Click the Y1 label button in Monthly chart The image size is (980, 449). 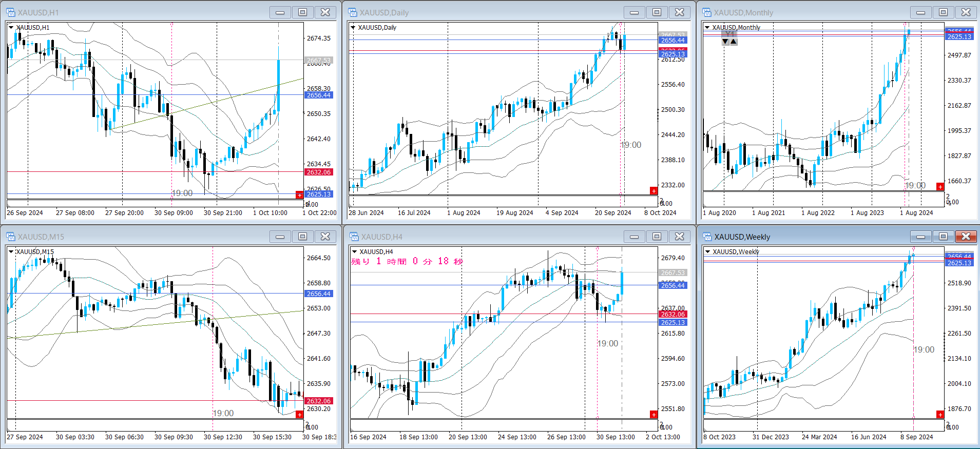[x=729, y=34]
